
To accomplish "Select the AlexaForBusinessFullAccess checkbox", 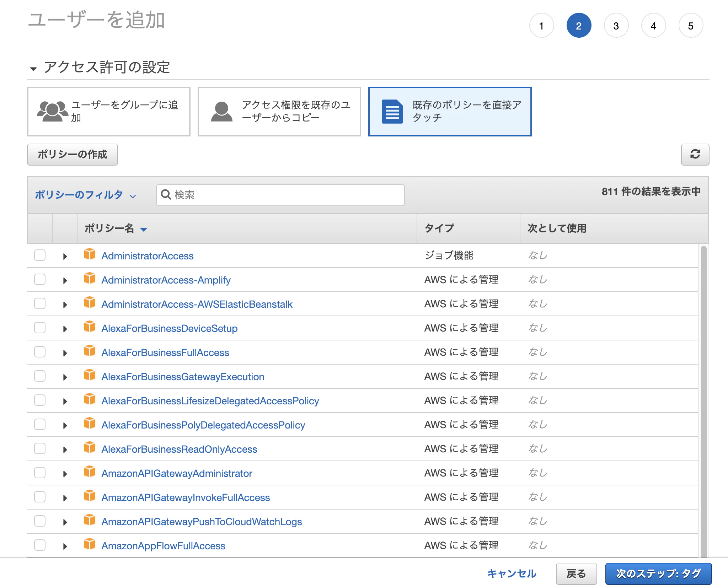I will click(x=40, y=352).
